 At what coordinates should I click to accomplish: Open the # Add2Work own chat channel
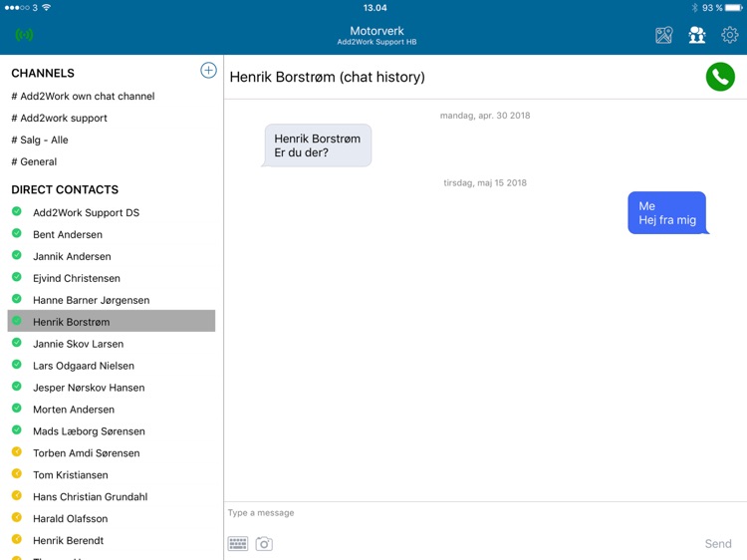coord(83,97)
